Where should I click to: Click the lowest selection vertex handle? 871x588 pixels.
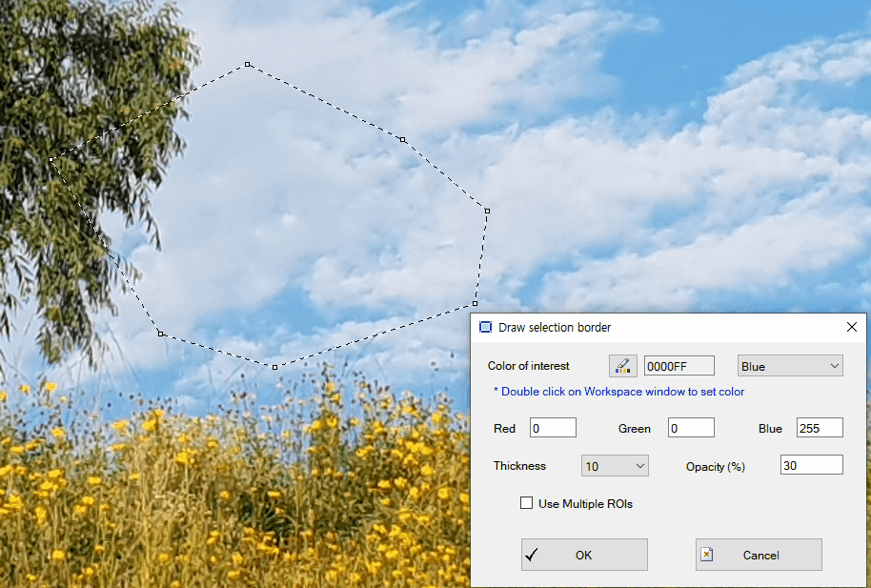[275, 367]
